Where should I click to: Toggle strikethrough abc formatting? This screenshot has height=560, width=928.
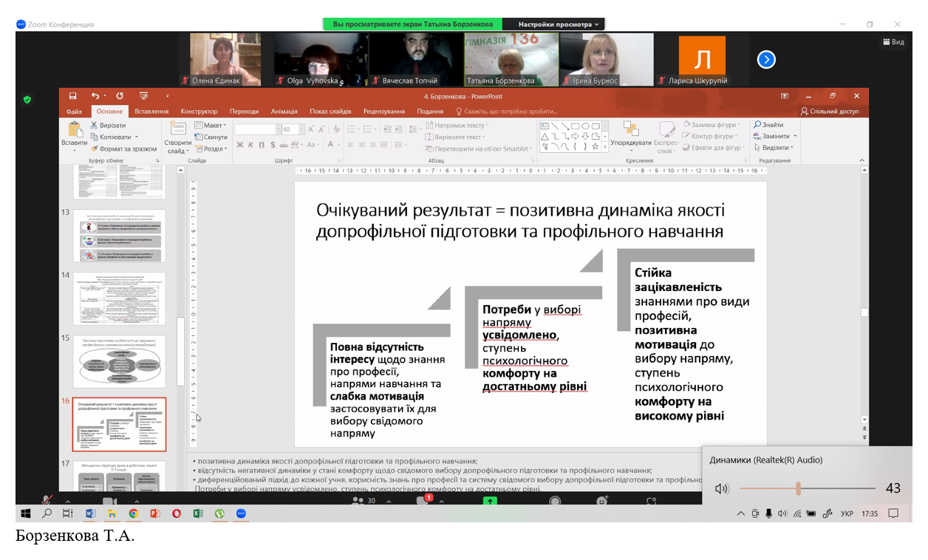point(284,145)
